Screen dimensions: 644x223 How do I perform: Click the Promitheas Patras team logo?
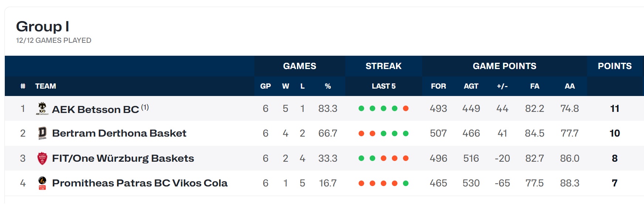tap(43, 183)
